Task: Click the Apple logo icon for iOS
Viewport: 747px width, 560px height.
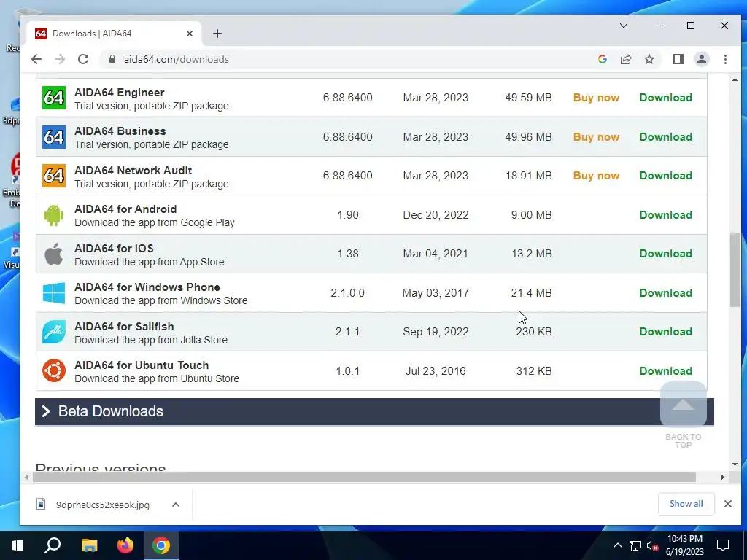Action: (x=54, y=254)
